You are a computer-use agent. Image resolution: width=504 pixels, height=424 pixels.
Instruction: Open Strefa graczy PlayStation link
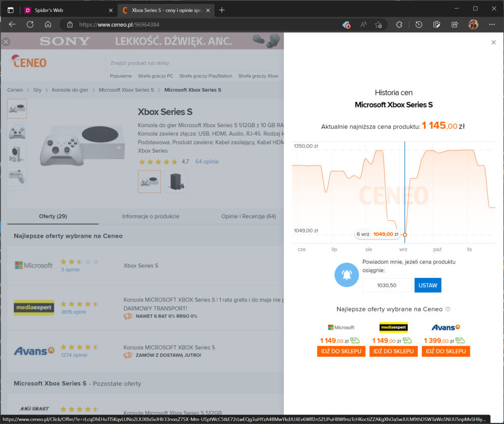pos(206,76)
